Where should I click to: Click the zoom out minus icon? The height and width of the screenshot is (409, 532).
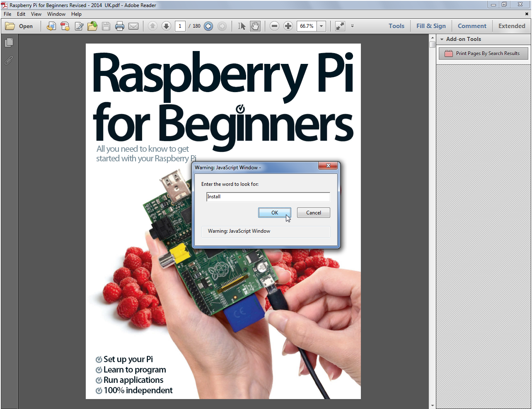274,26
